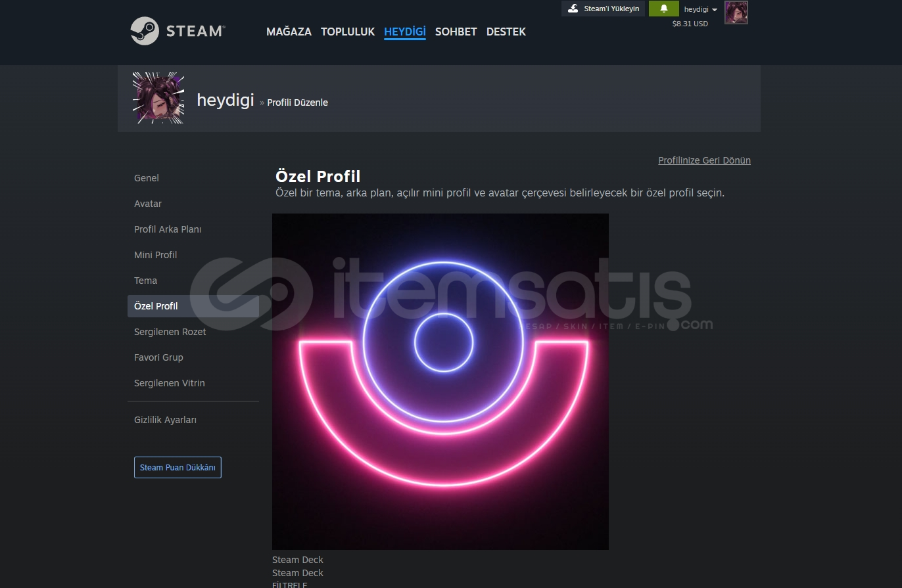
Task: Open the MAĞAZA menu
Action: pyautogui.click(x=289, y=32)
